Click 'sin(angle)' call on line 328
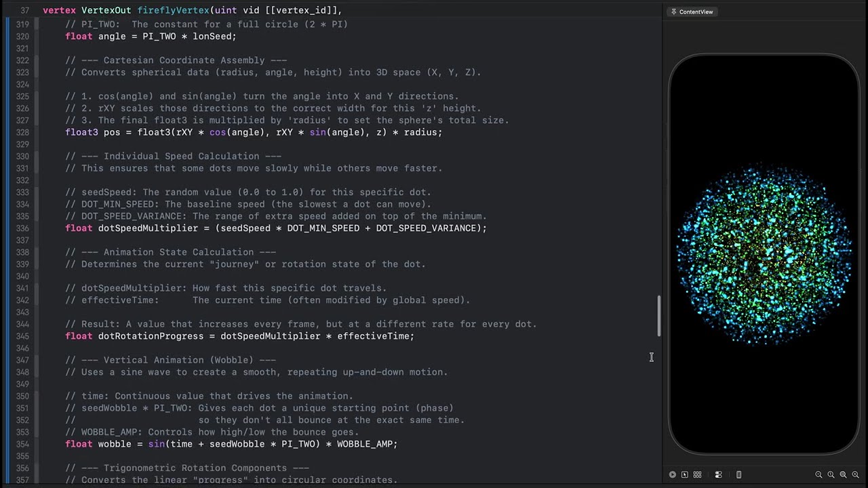Viewport: 868px width, 488px height. pyautogui.click(x=337, y=132)
